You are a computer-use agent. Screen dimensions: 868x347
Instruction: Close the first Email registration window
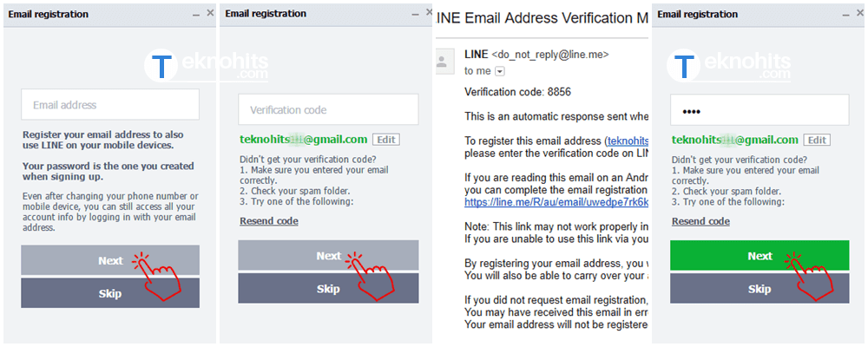point(210,13)
